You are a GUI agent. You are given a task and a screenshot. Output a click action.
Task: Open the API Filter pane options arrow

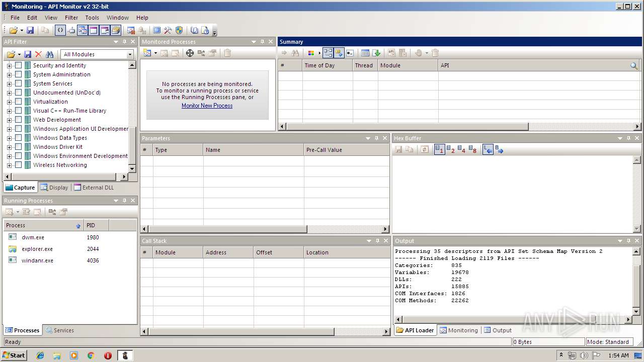click(116, 42)
